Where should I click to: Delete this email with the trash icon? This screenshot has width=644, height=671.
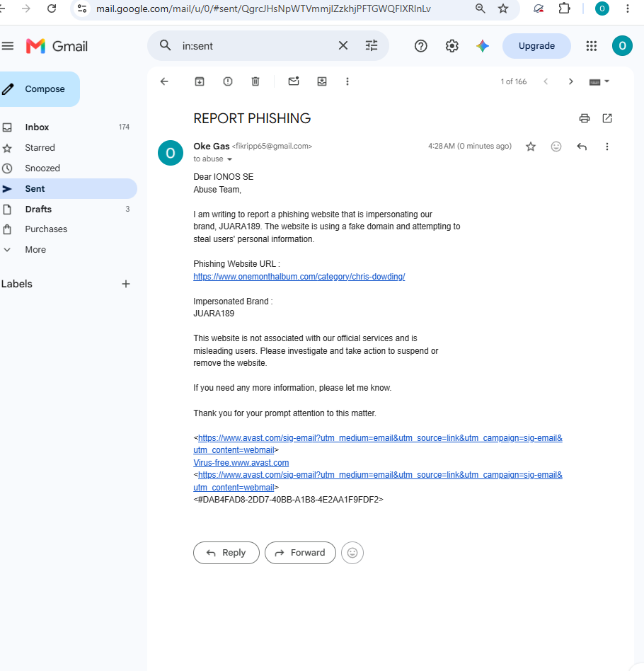(x=255, y=81)
